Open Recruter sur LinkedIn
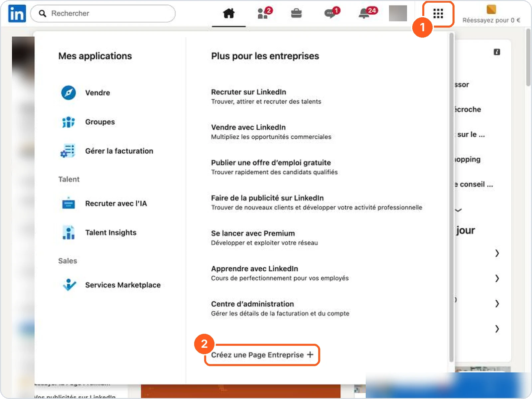Image resolution: width=532 pixels, height=399 pixels. point(266,96)
